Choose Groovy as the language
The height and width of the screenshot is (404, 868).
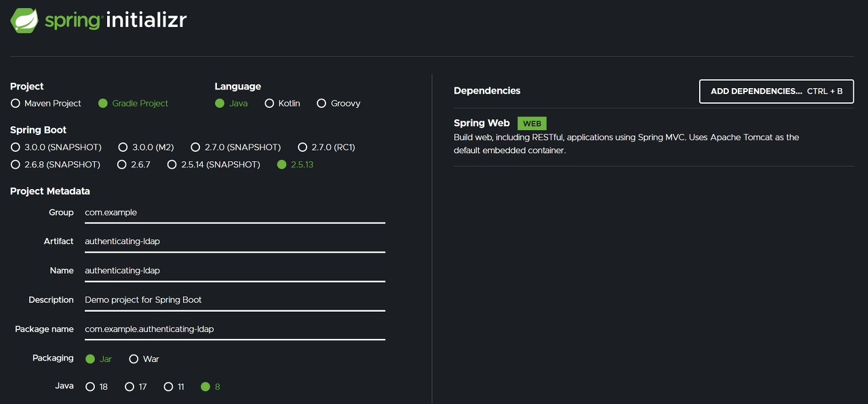[321, 103]
